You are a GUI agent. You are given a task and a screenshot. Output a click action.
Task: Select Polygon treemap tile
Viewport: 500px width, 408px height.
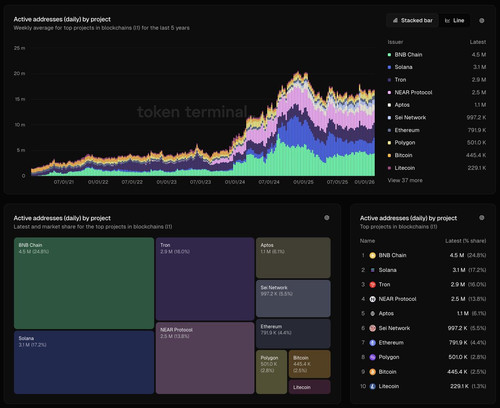(x=271, y=372)
